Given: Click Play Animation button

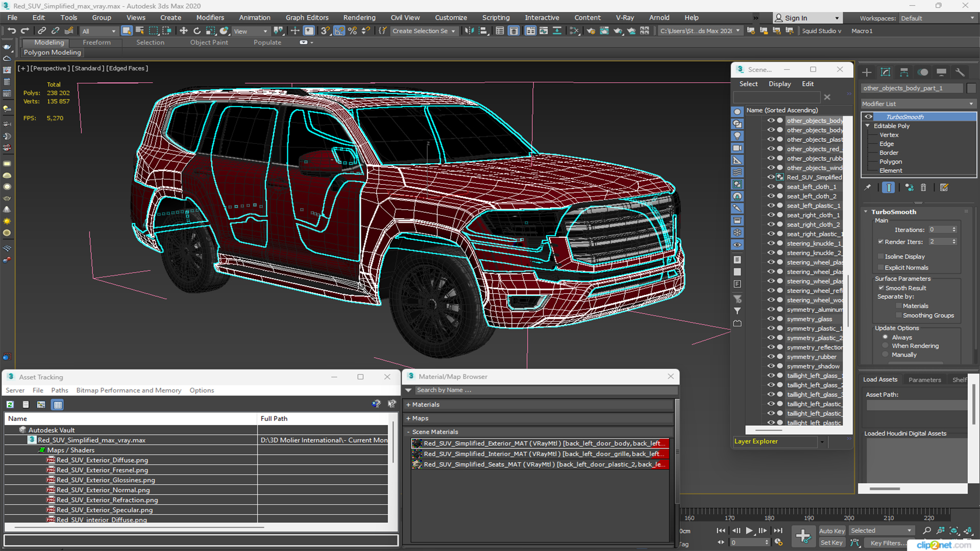Looking at the screenshot, I should [x=749, y=531].
